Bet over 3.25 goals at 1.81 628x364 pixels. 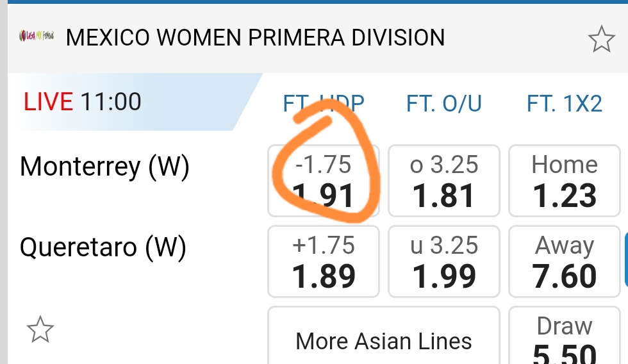point(444,181)
